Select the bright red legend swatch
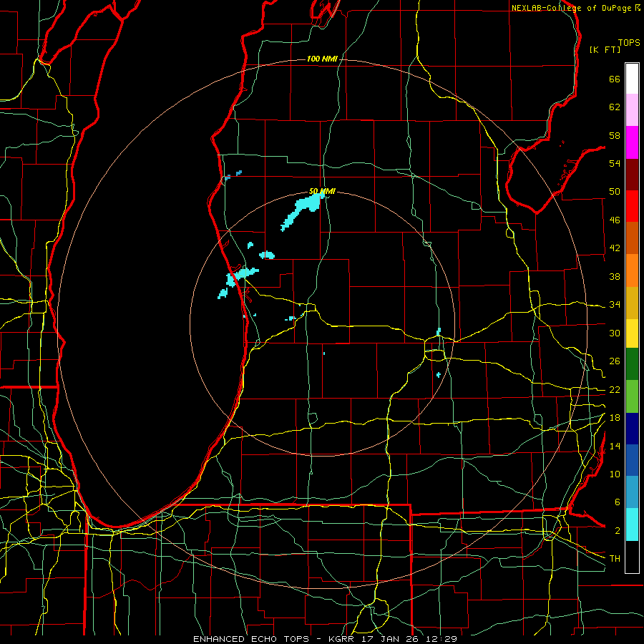Screen dimensions: 644x644 pyautogui.click(x=632, y=206)
